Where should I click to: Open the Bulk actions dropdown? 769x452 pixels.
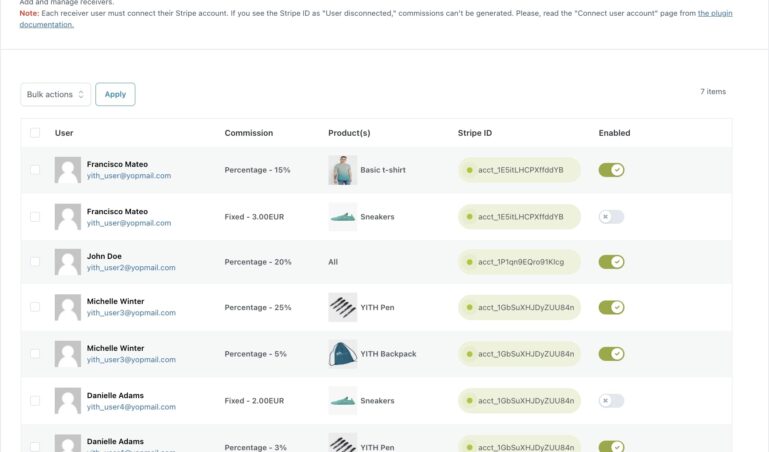click(55, 94)
